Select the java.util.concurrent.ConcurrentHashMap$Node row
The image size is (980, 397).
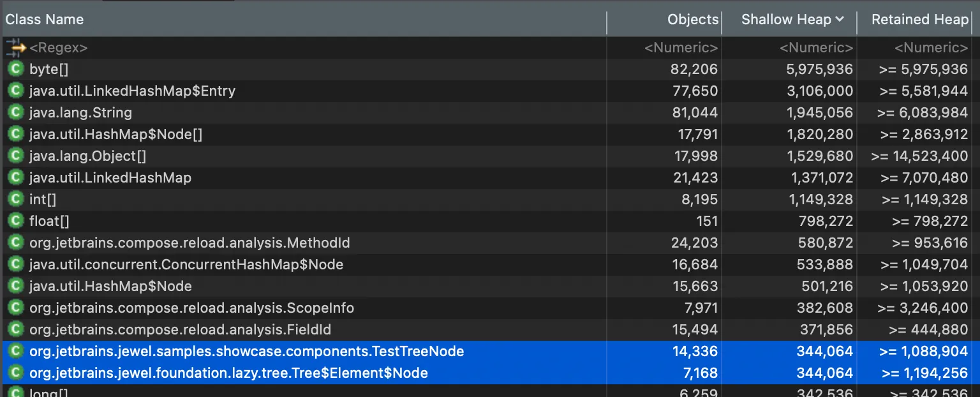(x=490, y=264)
